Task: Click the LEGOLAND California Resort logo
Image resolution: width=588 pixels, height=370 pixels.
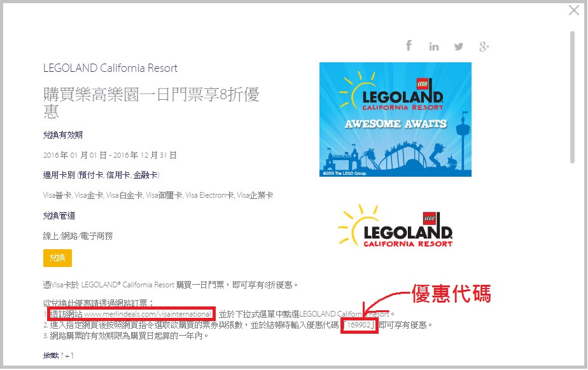Action: click(395, 226)
